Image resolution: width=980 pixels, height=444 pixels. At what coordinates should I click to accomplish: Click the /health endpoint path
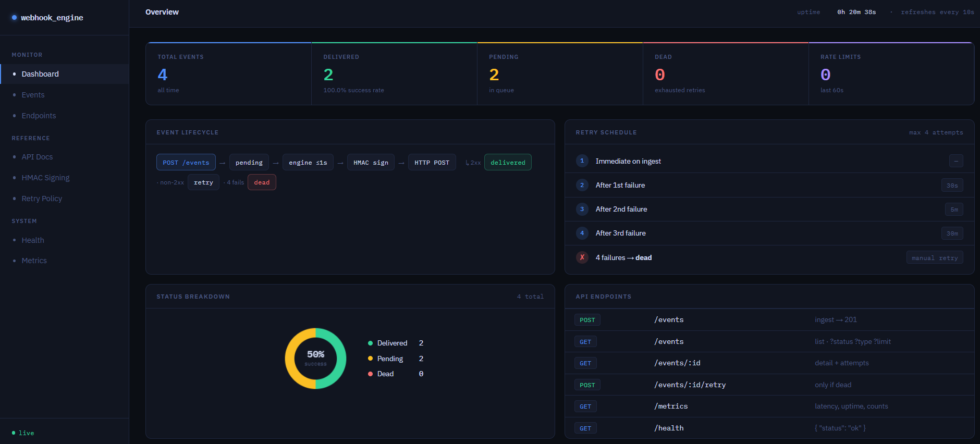pos(669,428)
